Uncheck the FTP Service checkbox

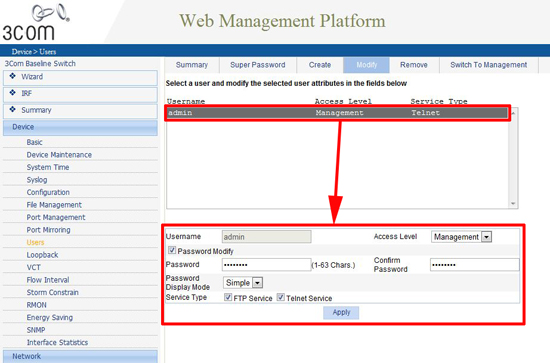pos(228,297)
